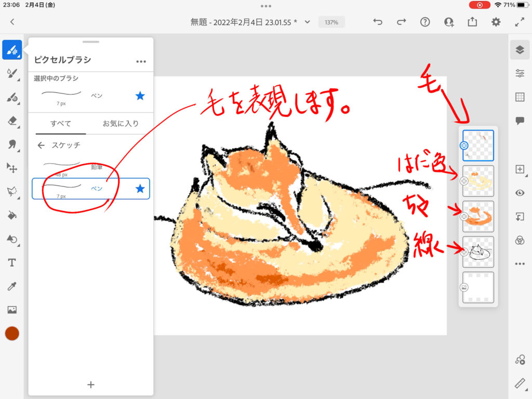The image size is (532, 399).
Task: Go back from スケッチ brush category
Action: point(41,145)
